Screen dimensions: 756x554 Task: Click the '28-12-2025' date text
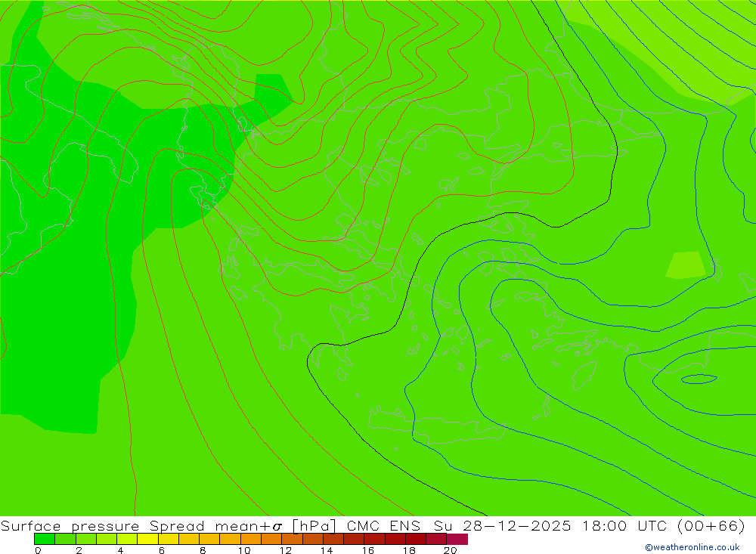pos(517,525)
